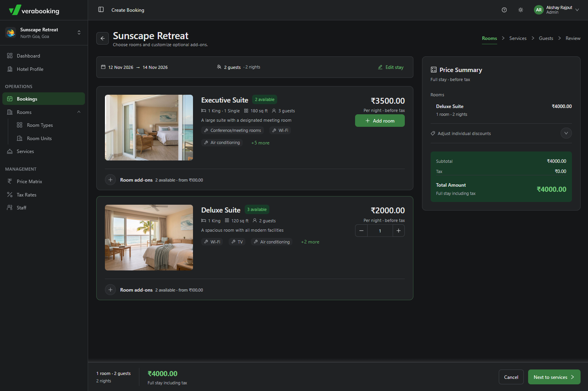588x391 pixels.
Task: Click Edit stay link
Action: 391,67
